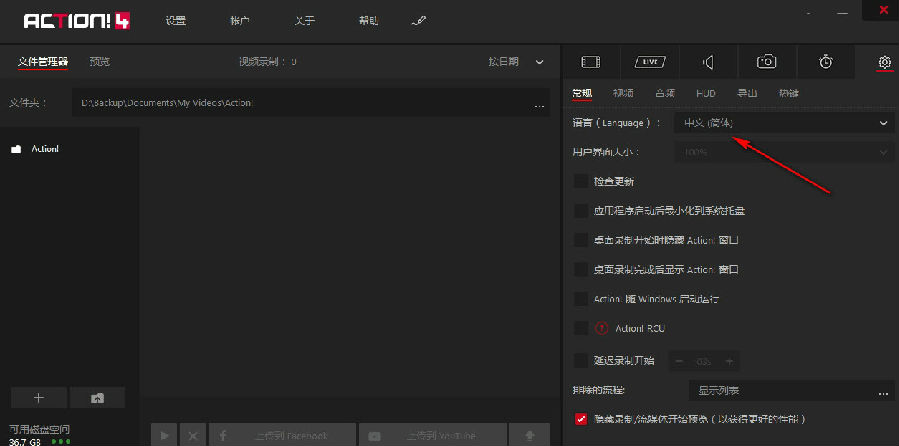Open the 显示列表 show list field

pyautogui.click(x=791, y=392)
